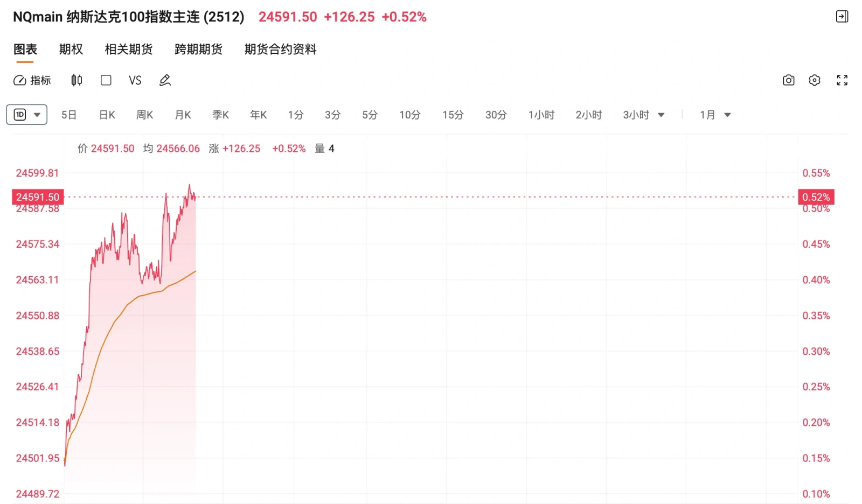Screen dimensions: 862x504
Task: Open the 相关期货 tab
Action: [x=129, y=50]
